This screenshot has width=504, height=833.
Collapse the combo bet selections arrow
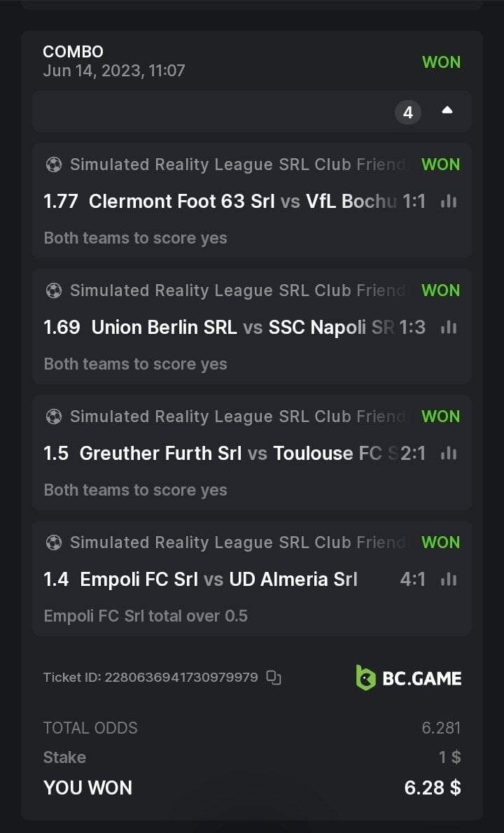[x=447, y=111]
